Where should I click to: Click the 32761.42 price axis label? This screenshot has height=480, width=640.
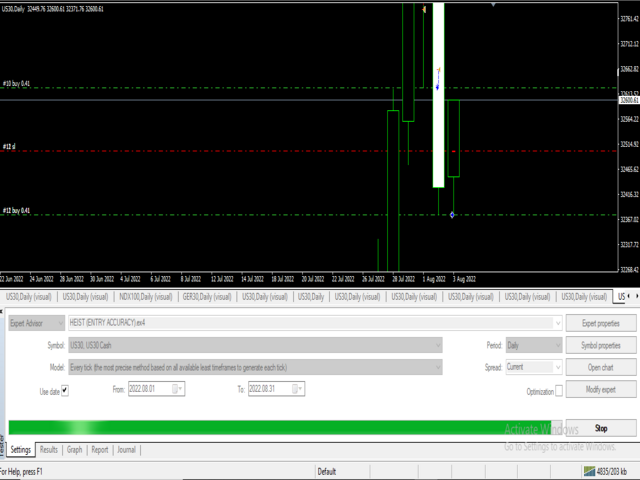point(629,19)
